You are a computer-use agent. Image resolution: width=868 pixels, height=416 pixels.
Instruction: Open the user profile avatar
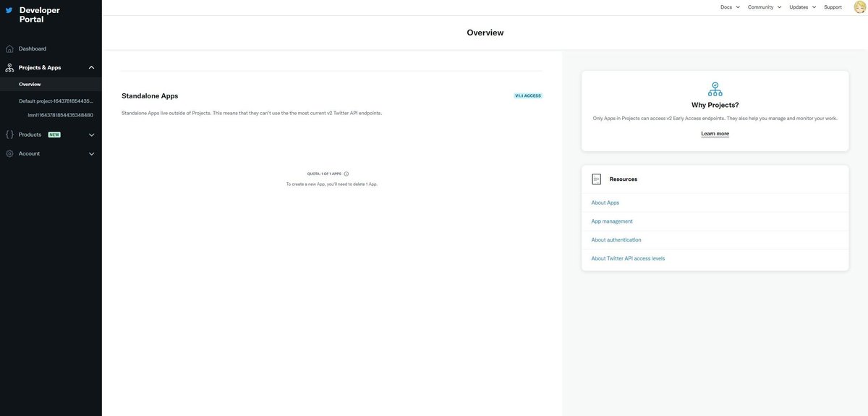pyautogui.click(x=860, y=7)
